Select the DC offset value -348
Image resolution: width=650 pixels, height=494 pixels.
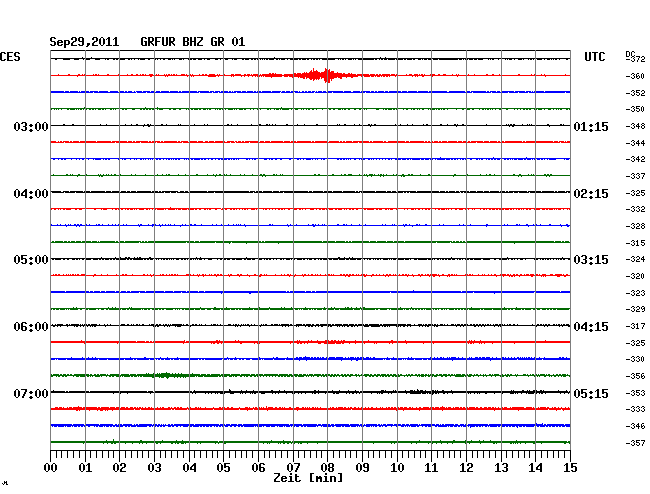pyautogui.click(x=635, y=126)
